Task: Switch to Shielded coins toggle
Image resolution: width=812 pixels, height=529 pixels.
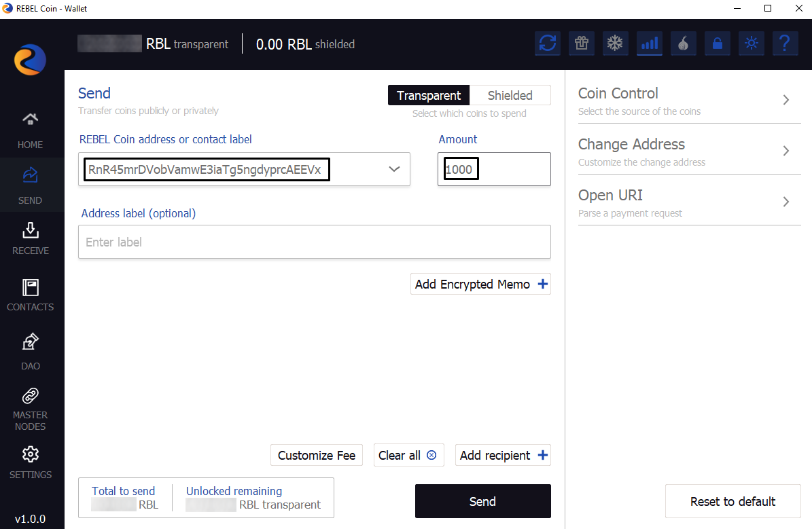Action: pos(510,95)
